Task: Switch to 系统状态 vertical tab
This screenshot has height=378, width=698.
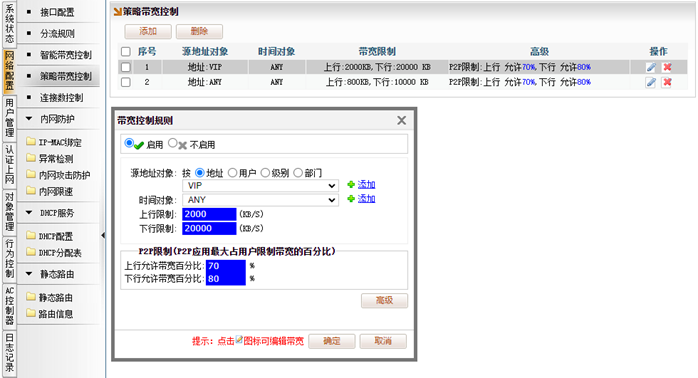Action: (x=9, y=24)
